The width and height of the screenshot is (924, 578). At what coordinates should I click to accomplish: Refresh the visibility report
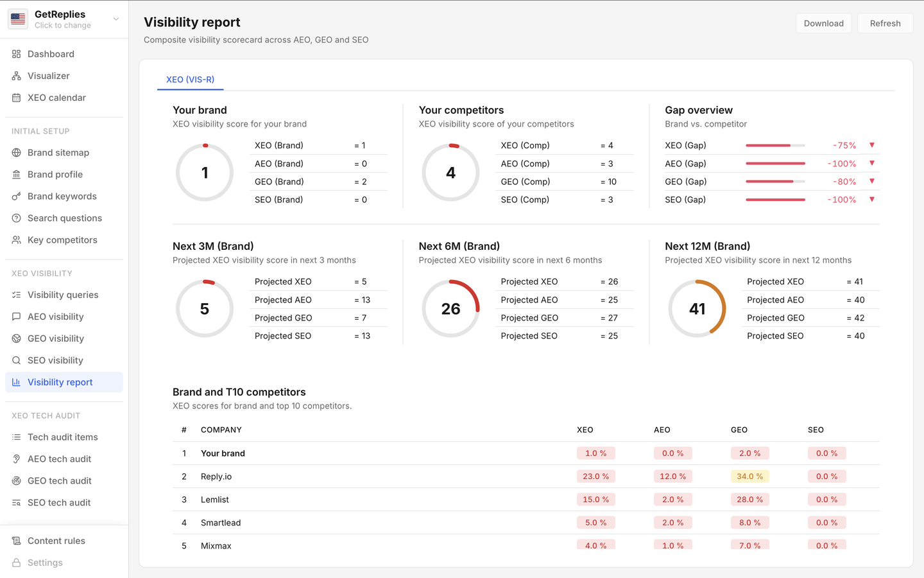click(x=886, y=23)
